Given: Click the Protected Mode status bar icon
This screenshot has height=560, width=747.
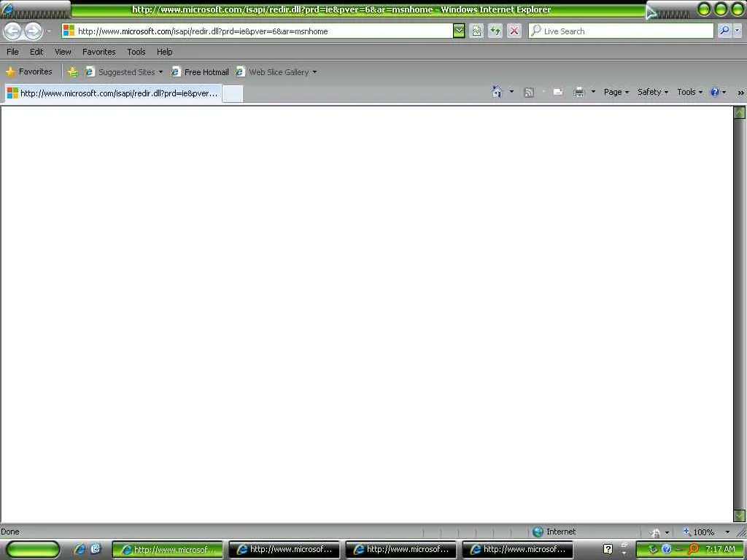Looking at the screenshot, I should click(x=656, y=532).
